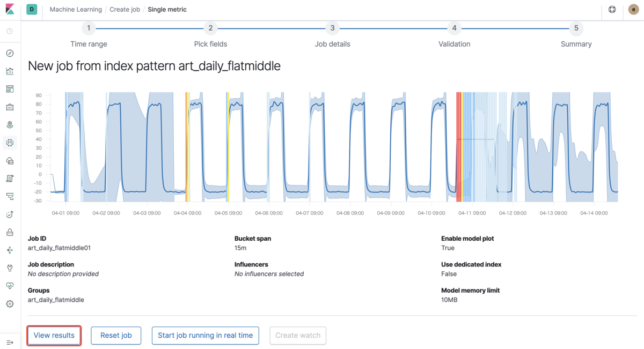Open the help menu icon in header
The height and width of the screenshot is (349, 644).
pos(612,10)
